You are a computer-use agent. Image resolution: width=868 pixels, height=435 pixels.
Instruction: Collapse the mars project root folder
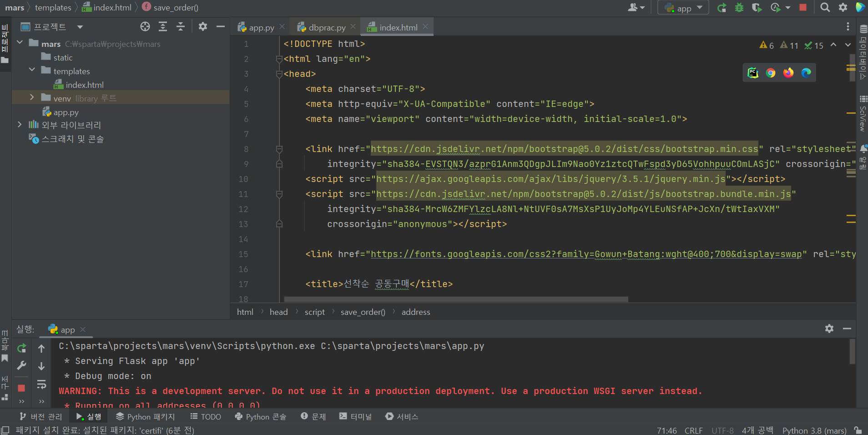pos(20,42)
